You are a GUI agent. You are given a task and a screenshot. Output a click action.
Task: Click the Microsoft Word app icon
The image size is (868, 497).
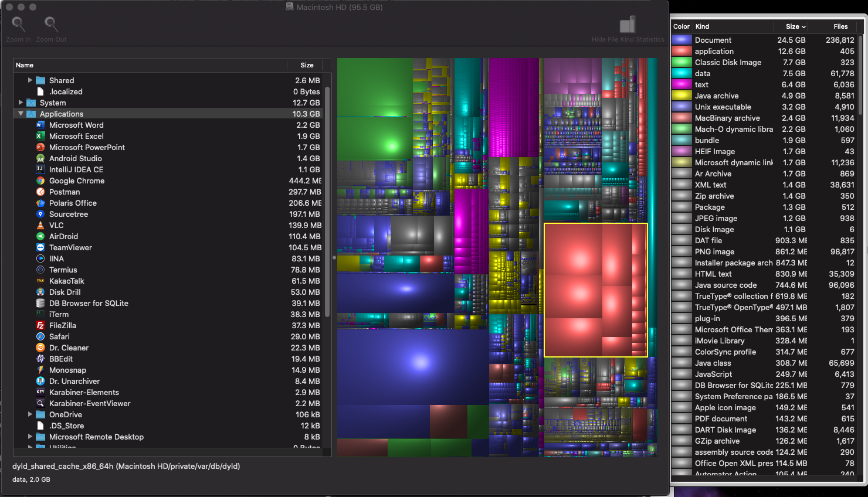click(x=40, y=125)
